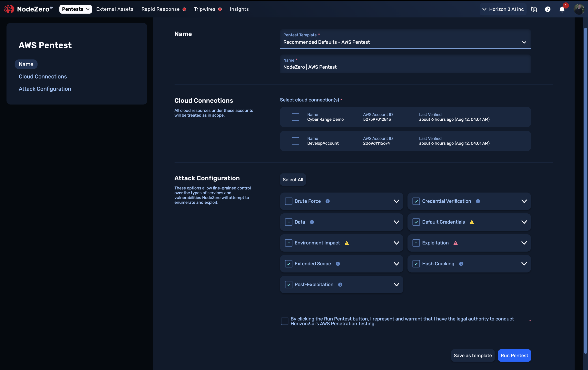Expand the Environment Impact options chevron
Viewport: 588px width, 370px height.
pyautogui.click(x=396, y=243)
